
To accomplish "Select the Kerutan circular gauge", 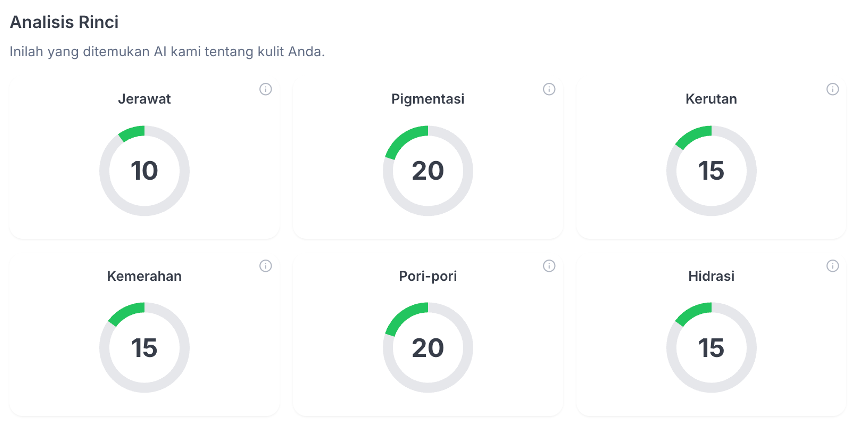I will [711, 171].
